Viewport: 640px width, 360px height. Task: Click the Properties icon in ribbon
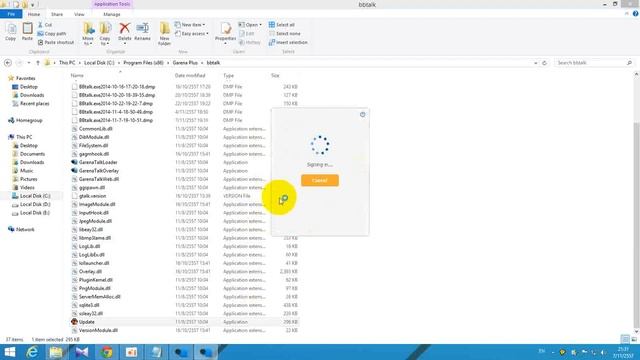pos(225,29)
